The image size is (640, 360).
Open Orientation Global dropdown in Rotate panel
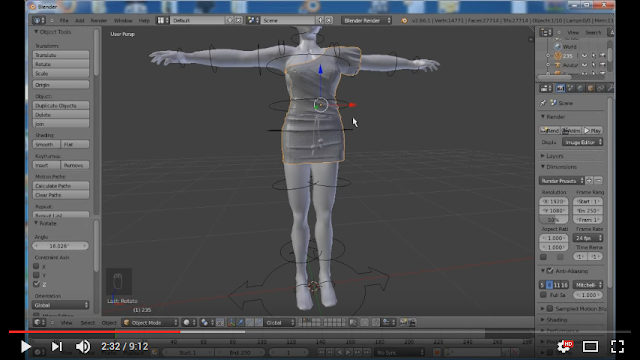(x=60, y=305)
